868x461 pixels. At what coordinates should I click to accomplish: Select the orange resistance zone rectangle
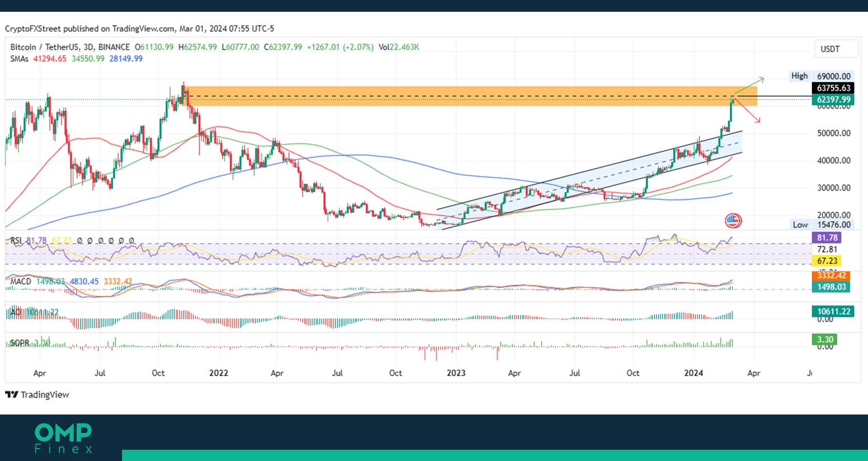pyautogui.click(x=470, y=96)
